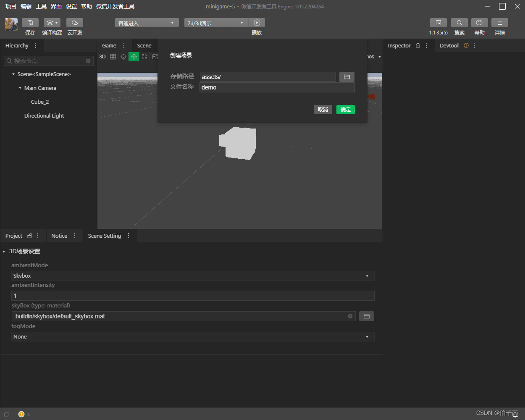Click the skyBox default_skybox.mat path field
The height and width of the screenshot is (420, 525).
(184, 316)
